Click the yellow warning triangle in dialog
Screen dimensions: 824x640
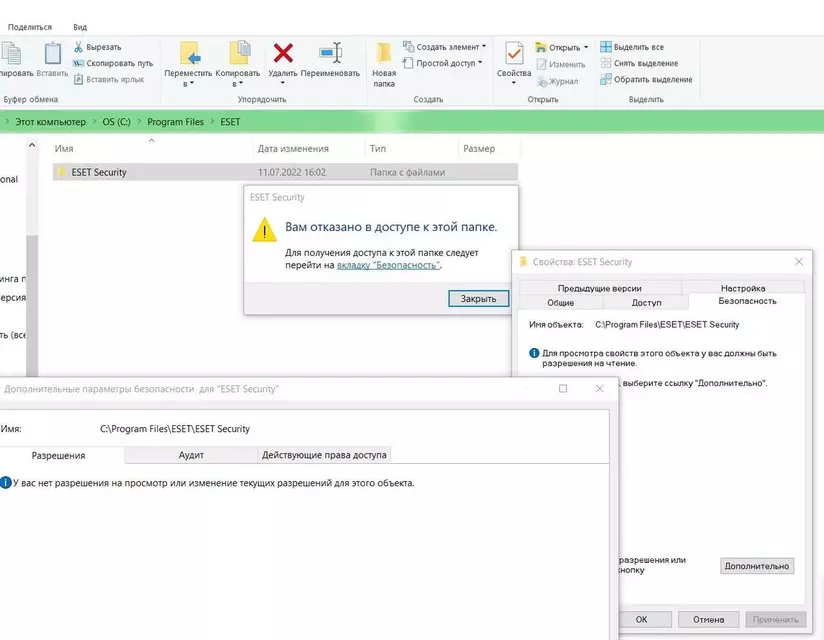pyautogui.click(x=264, y=231)
